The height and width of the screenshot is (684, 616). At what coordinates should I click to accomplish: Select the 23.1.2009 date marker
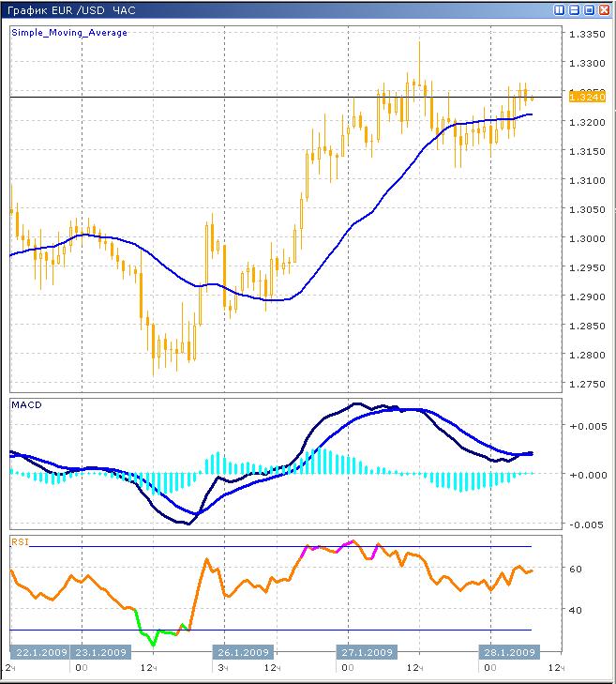click(100, 652)
